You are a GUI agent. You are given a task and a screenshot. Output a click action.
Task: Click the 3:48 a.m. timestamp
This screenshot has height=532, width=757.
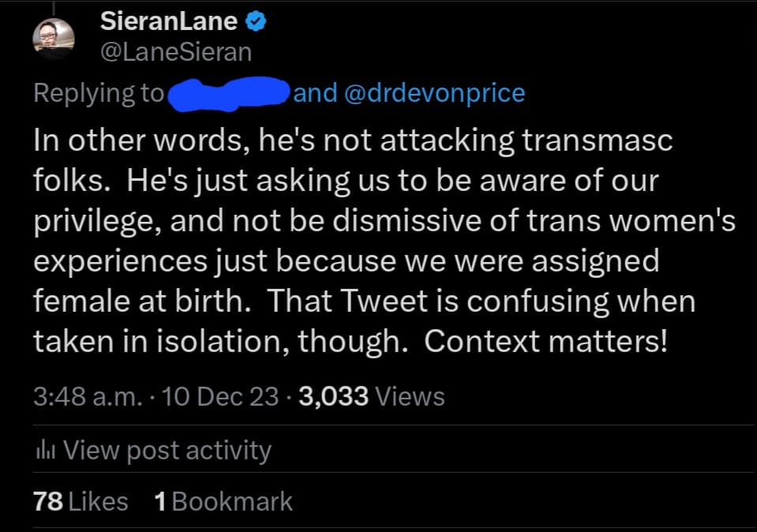(x=88, y=396)
